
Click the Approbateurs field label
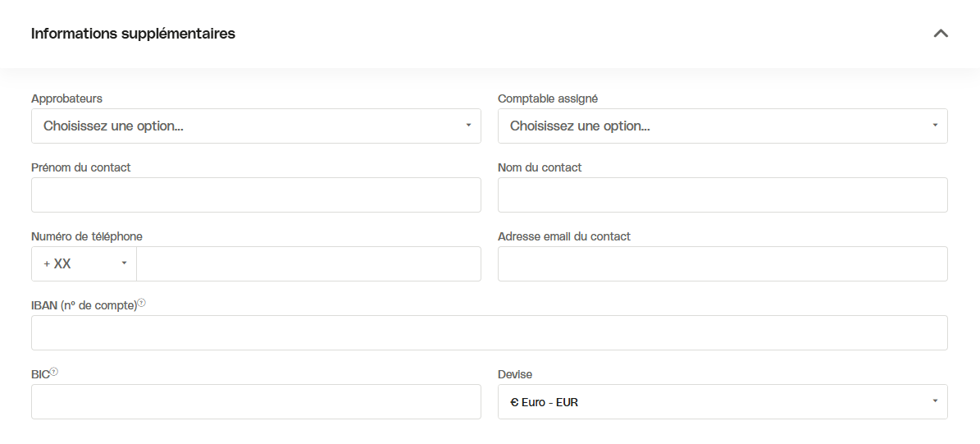click(67, 98)
